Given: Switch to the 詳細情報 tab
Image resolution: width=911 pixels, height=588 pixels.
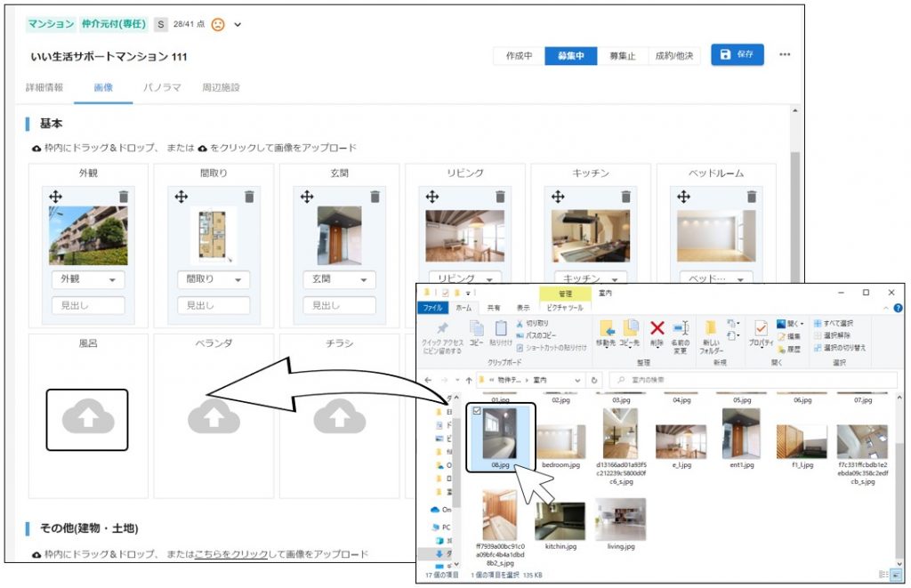Looking at the screenshot, I should tap(44, 88).
